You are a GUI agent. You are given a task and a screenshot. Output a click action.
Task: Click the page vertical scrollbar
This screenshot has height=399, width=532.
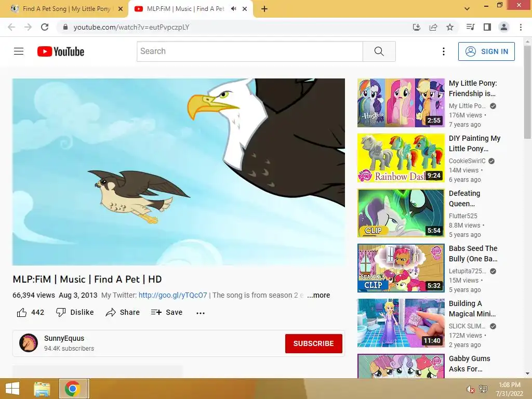527,91
